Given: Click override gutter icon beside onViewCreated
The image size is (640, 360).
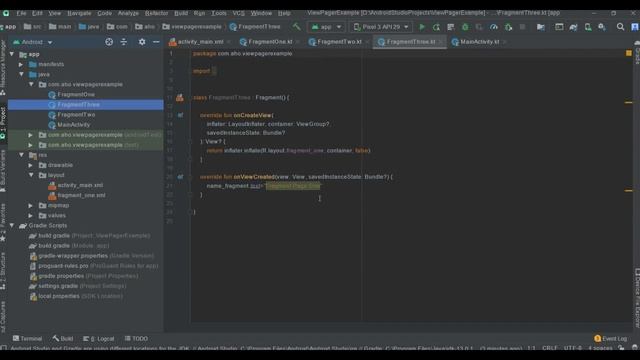Looking at the screenshot, I should (180, 177).
